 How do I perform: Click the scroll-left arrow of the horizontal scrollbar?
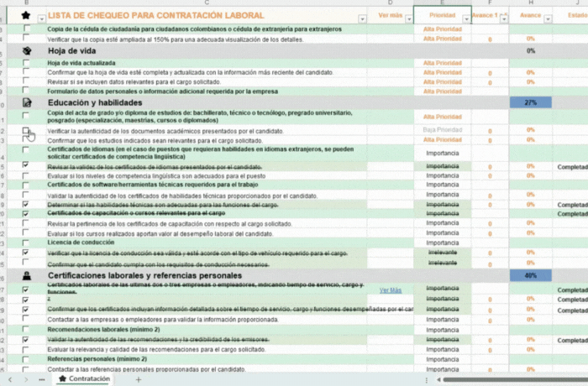(438, 379)
